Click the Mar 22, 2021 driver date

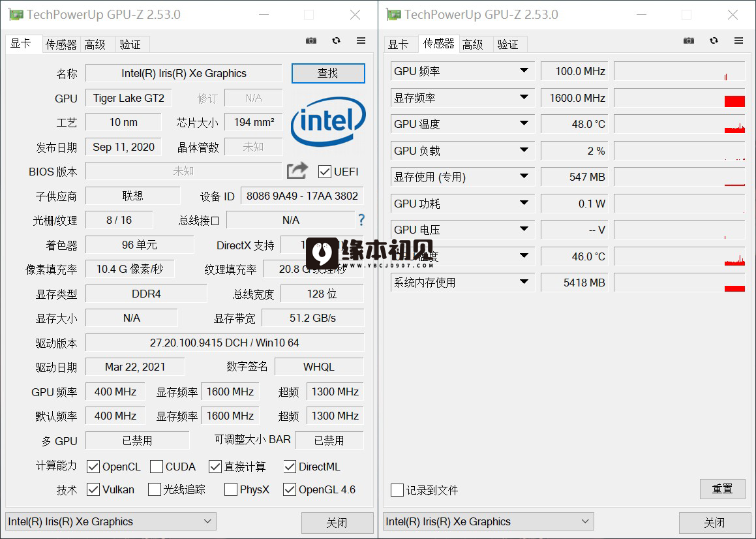(x=135, y=367)
